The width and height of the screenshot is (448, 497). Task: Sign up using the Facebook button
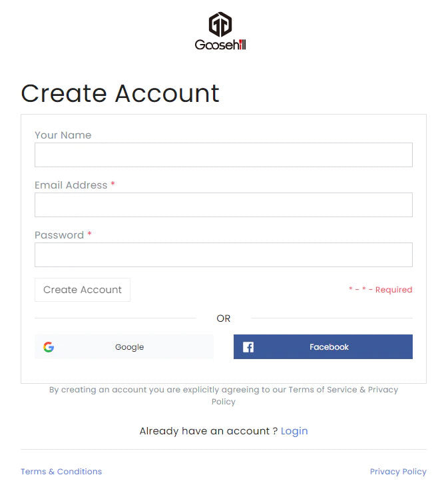pos(323,346)
